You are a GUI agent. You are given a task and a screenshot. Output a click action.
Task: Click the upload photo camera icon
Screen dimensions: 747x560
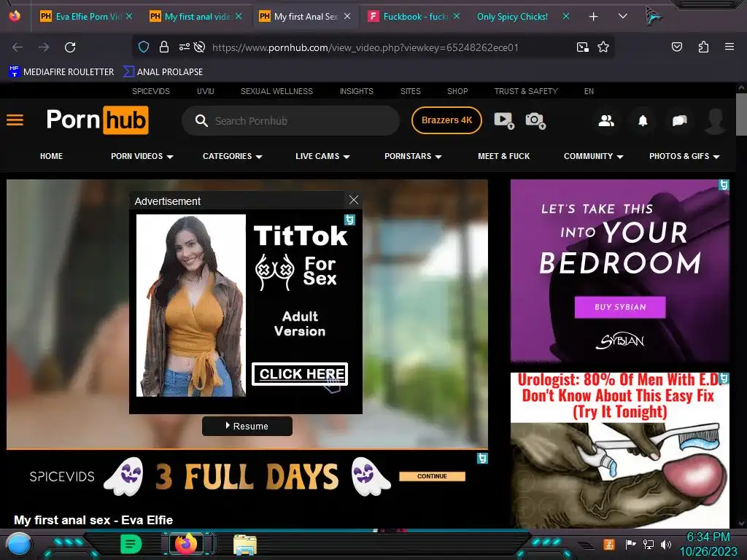point(535,120)
